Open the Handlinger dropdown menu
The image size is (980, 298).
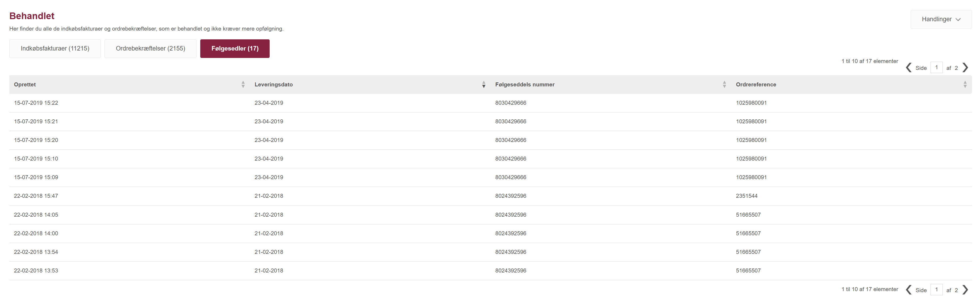[x=941, y=19]
